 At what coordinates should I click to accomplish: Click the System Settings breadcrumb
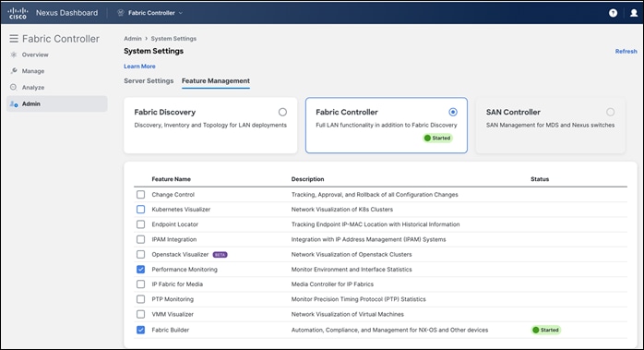173,39
